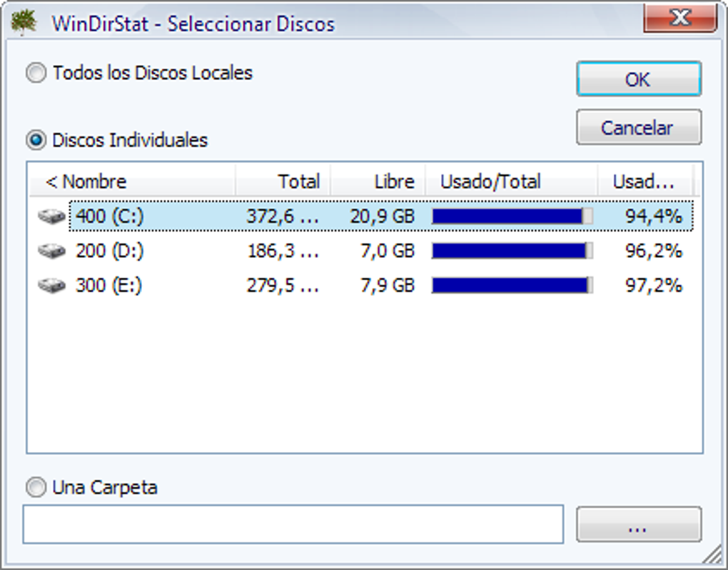This screenshot has height=570, width=728.
Task: Click the WinDirStat tree icon in title bar
Action: tap(24, 22)
